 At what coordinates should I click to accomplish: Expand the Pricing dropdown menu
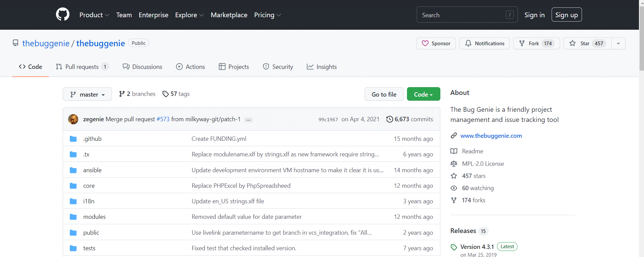(267, 15)
